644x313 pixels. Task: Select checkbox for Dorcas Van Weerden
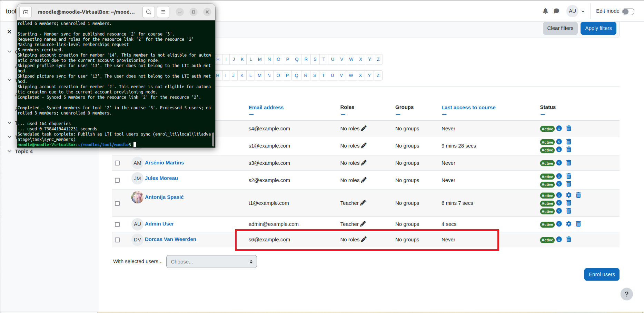117,240
